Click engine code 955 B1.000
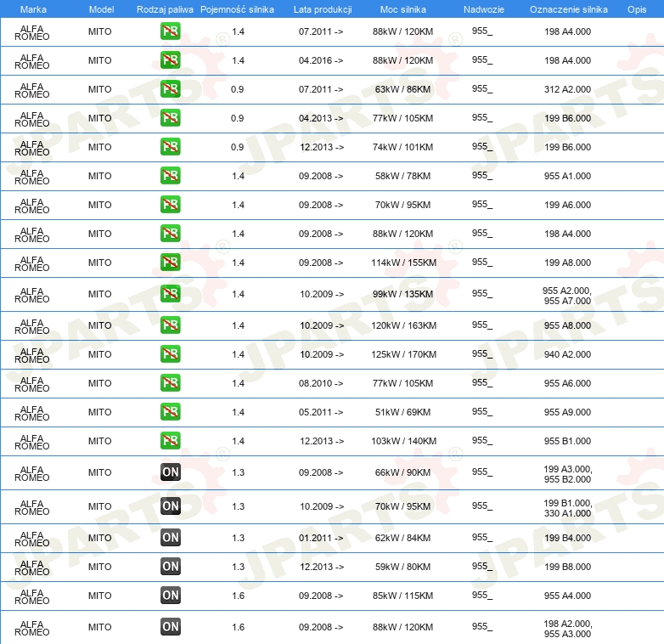 pyautogui.click(x=567, y=441)
